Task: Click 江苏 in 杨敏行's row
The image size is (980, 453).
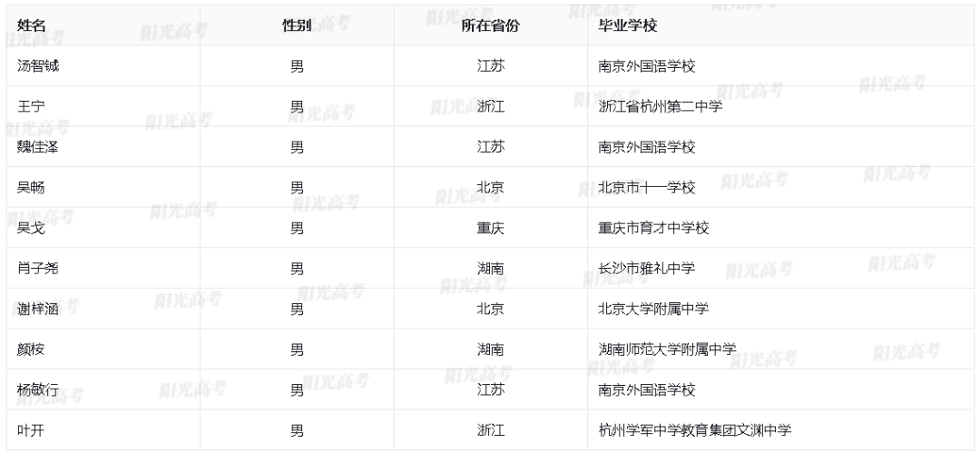Action: pyautogui.click(x=491, y=389)
